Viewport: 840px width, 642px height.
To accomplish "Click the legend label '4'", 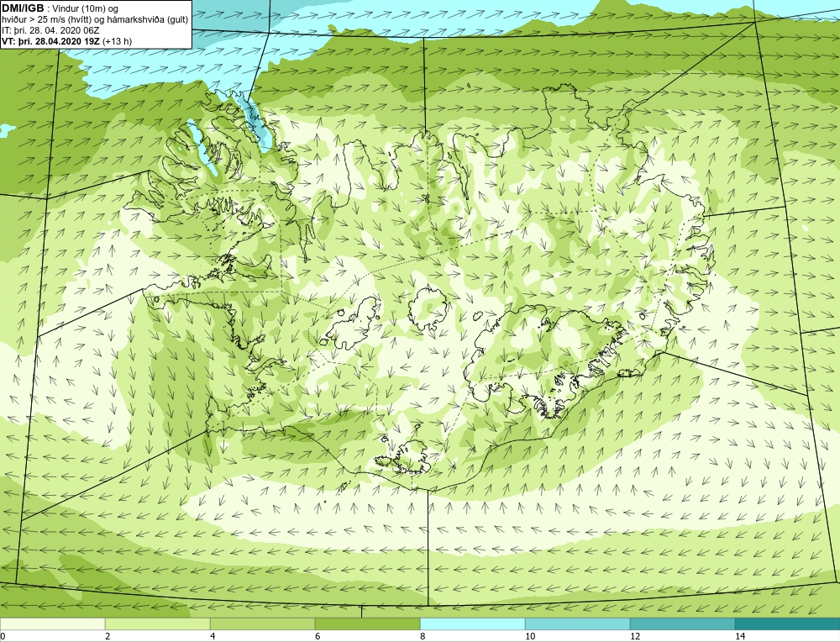I will tap(213, 636).
